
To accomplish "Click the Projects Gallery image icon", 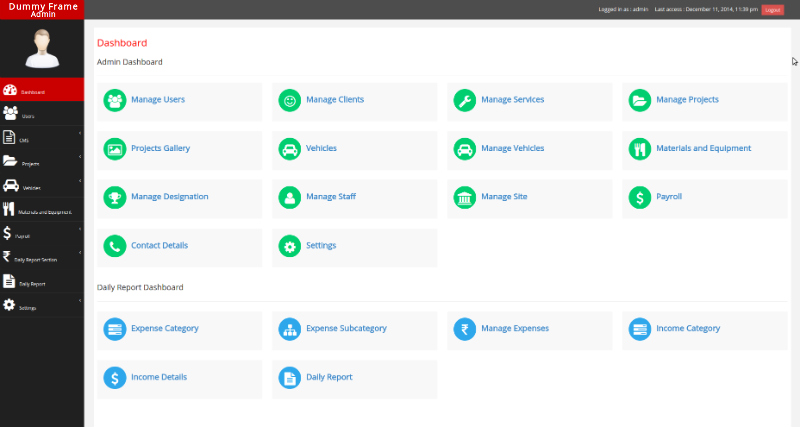I will [x=115, y=149].
